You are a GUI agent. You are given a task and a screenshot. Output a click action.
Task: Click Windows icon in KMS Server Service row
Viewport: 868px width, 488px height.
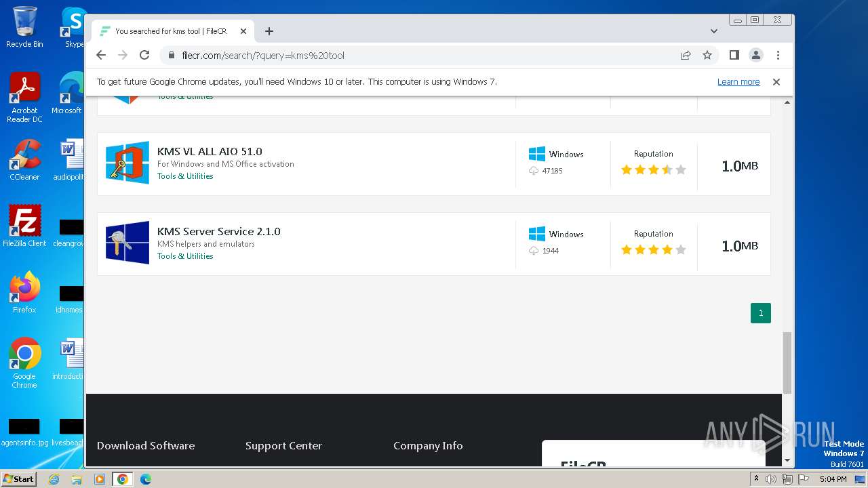[537, 234]
